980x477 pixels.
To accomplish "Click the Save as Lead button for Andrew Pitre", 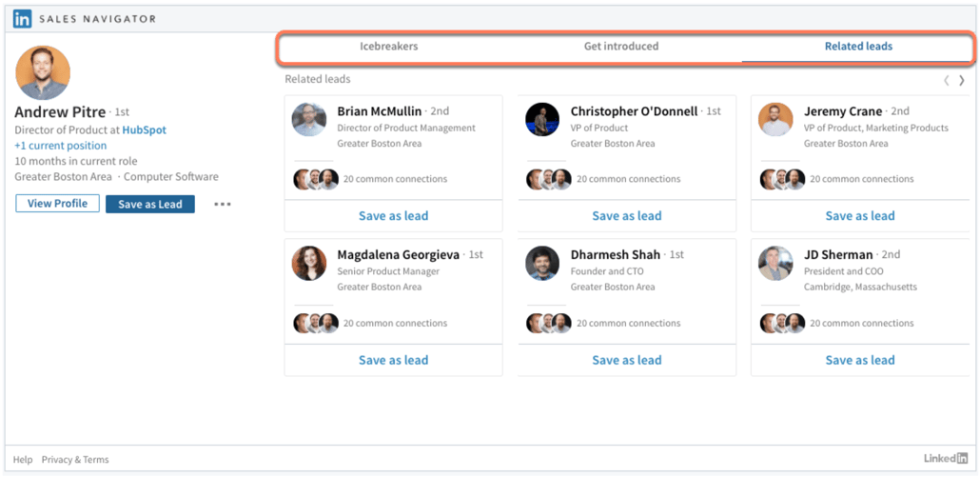I will point(150,204).
